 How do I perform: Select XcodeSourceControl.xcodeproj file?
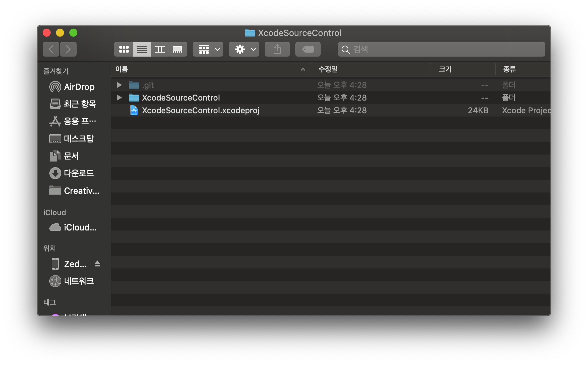[331, 110]
